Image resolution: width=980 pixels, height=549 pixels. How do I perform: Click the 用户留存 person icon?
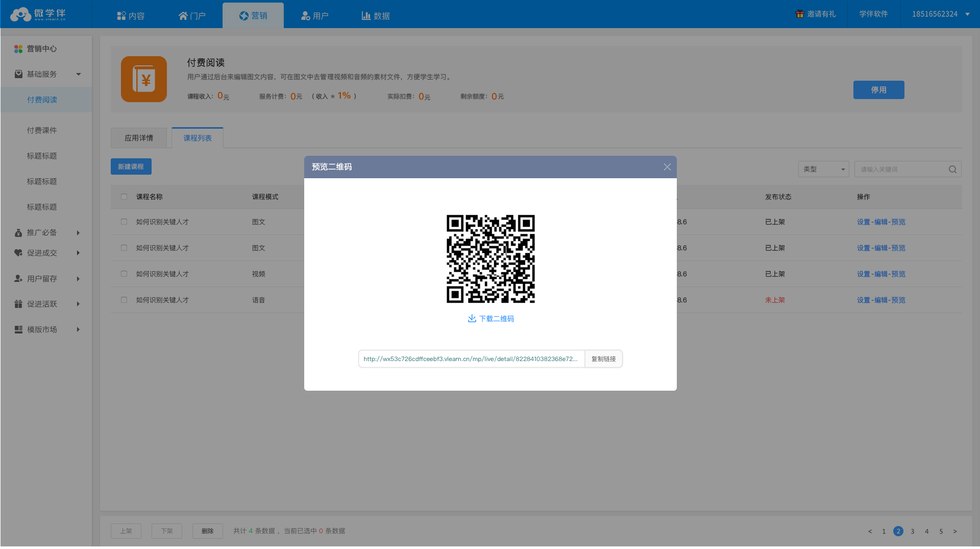click(x=18, y=278)
